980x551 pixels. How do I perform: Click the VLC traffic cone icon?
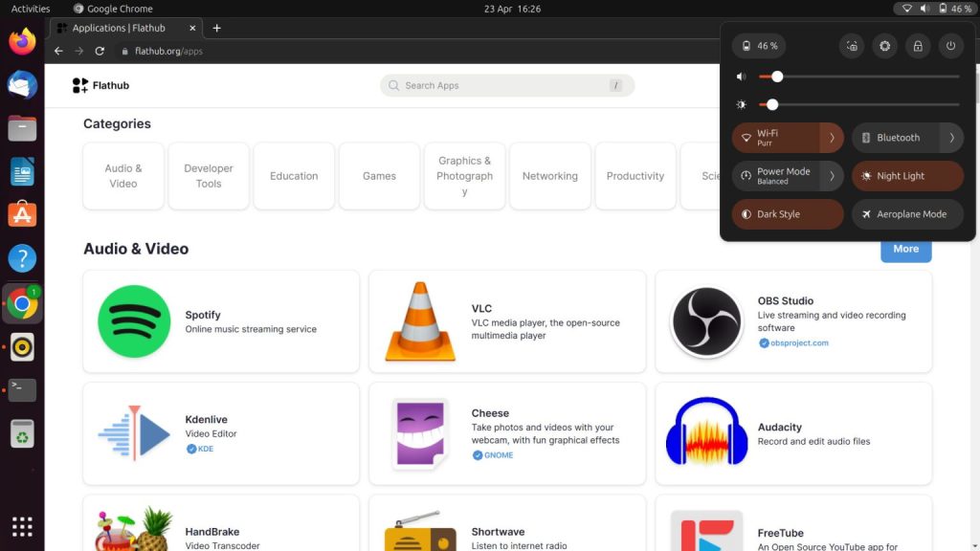(x=419, y=321)
